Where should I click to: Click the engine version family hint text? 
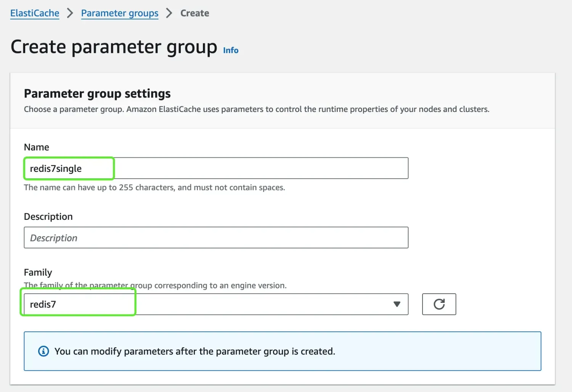coord(155,285)
